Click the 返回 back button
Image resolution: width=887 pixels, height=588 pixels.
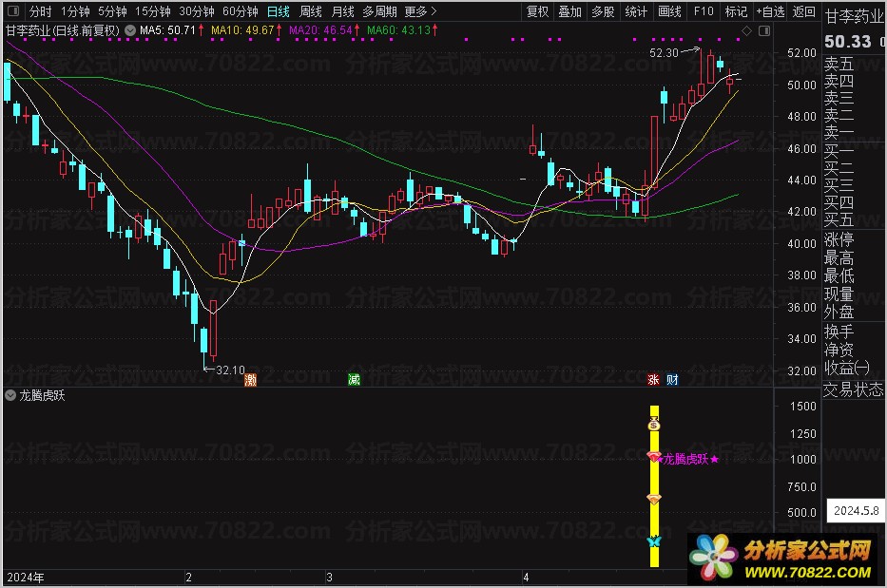pyautogui.click(x=804, y=11)
